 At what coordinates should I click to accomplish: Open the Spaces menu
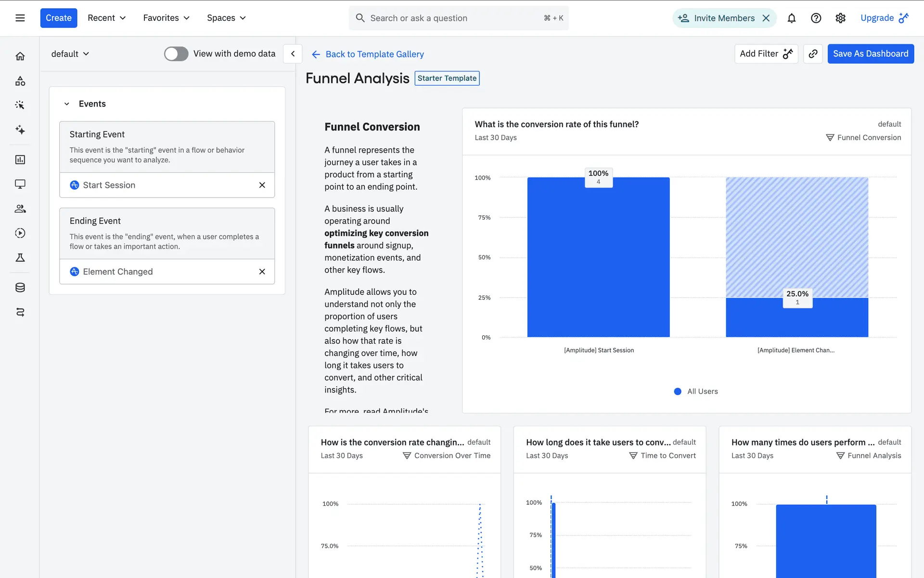(x=226, y=18)
